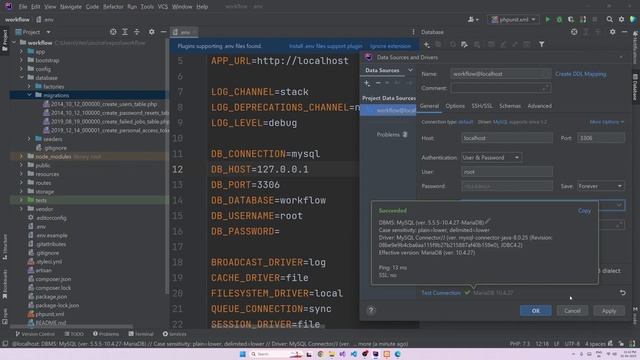Viewport: 640px width, 360px height.
Task: Click into Host field containing localhost
Action: [x=507, y=138]
